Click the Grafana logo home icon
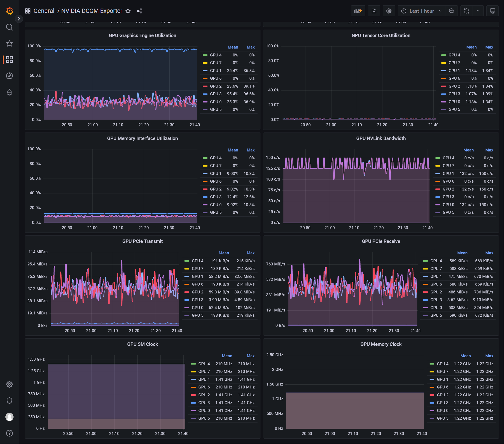The height and width of the screenshot is (444, 504). pyautogui.click(x=9, y=11)
